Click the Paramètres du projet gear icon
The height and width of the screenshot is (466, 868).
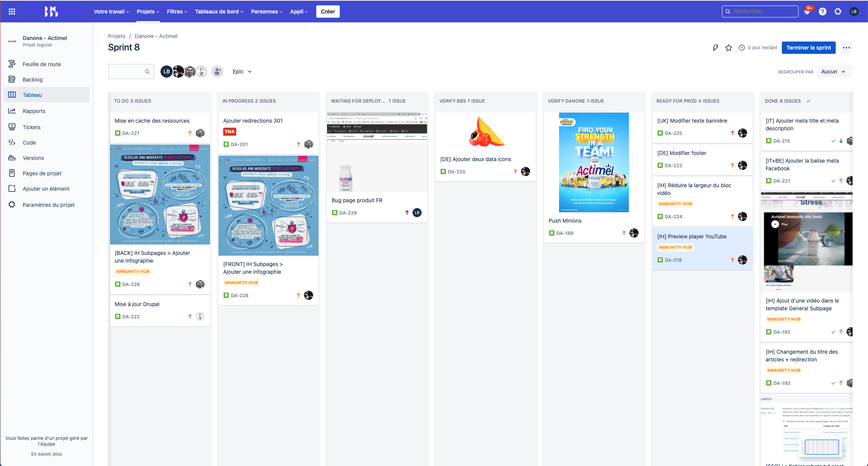point(12,205)
